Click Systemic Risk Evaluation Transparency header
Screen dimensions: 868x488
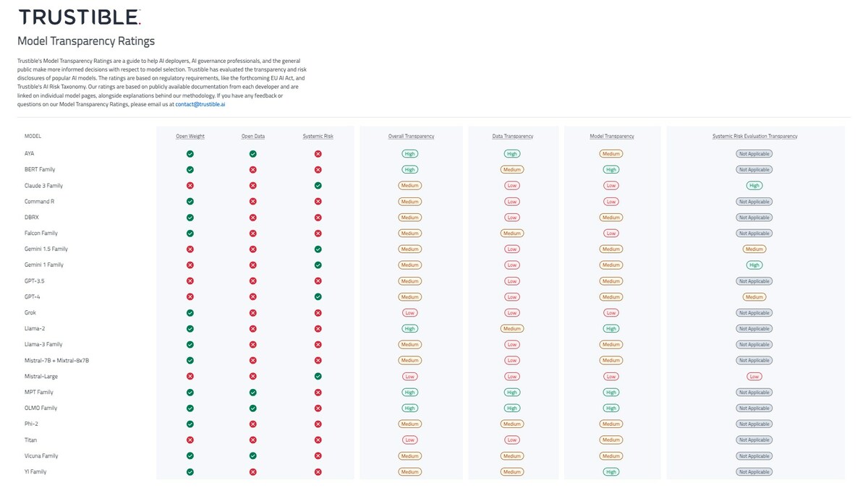(755, 136)
